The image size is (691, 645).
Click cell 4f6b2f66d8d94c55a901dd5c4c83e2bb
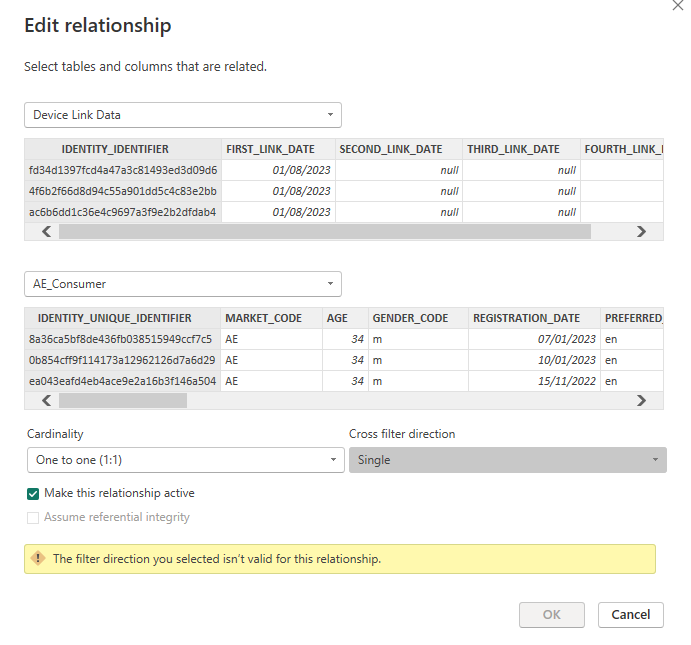(x=123, y=192)
